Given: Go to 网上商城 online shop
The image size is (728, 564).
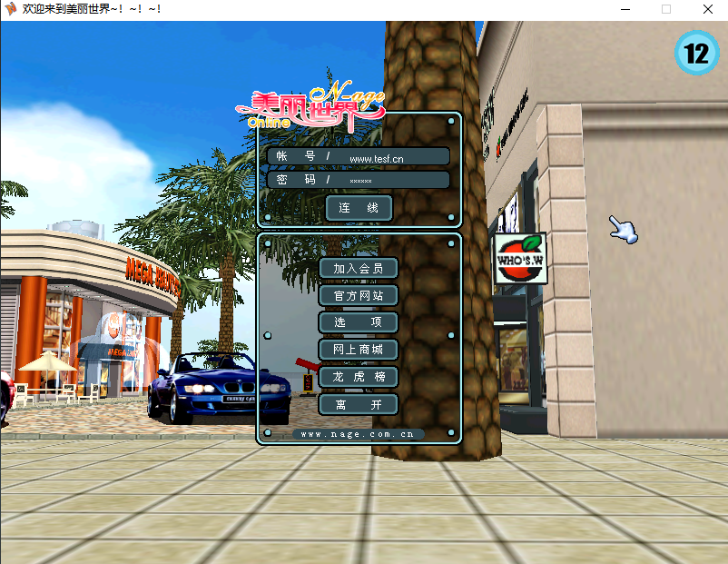Looking at the screenshot, I should coord(359,350).
